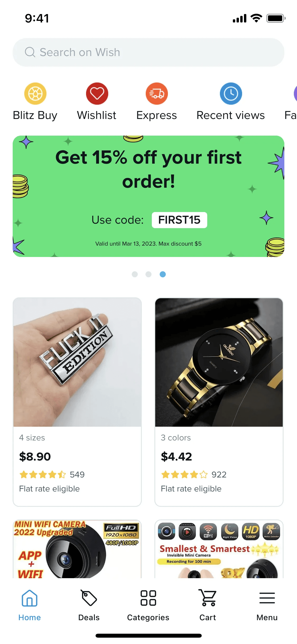Open the Smallest & Smartest camera listing

(219, 549)
